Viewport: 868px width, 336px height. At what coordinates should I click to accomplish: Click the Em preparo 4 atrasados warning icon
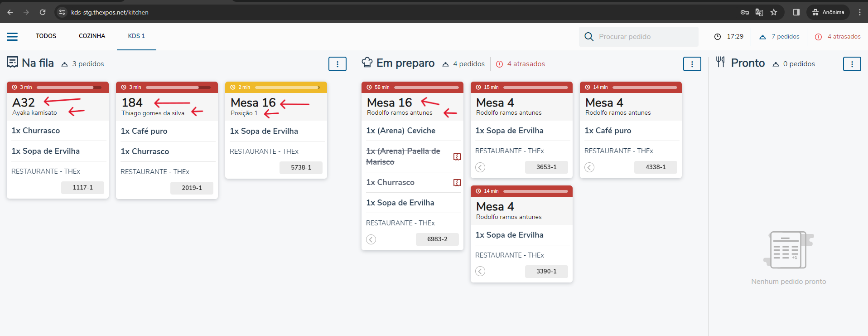tap(499, 64)
